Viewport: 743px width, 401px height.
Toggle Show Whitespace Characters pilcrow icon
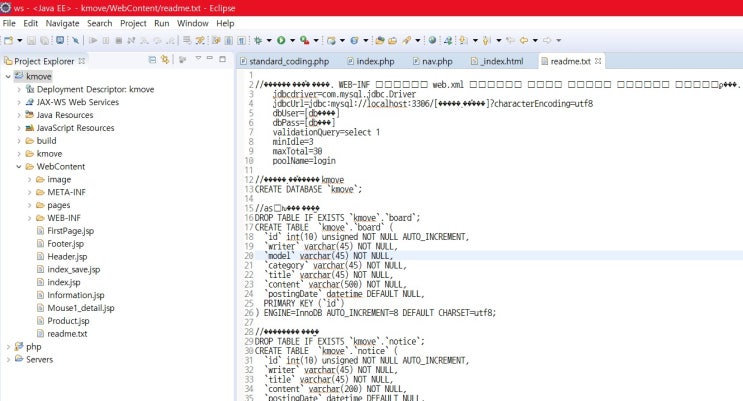tap(241, 41)
